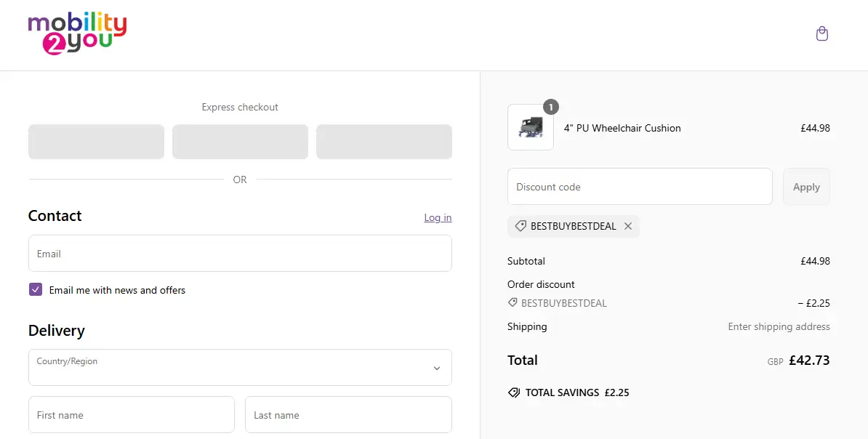Focus the Email input field
Viewport: 868px width, 439px height.
click(240, 254)
